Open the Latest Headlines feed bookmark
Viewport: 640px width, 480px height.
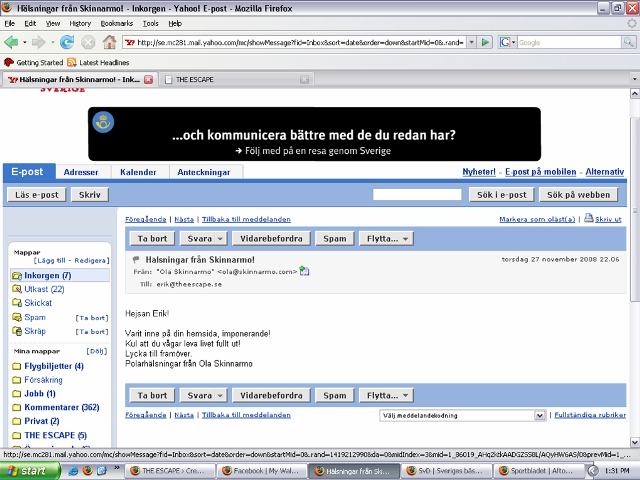[98, 62]
